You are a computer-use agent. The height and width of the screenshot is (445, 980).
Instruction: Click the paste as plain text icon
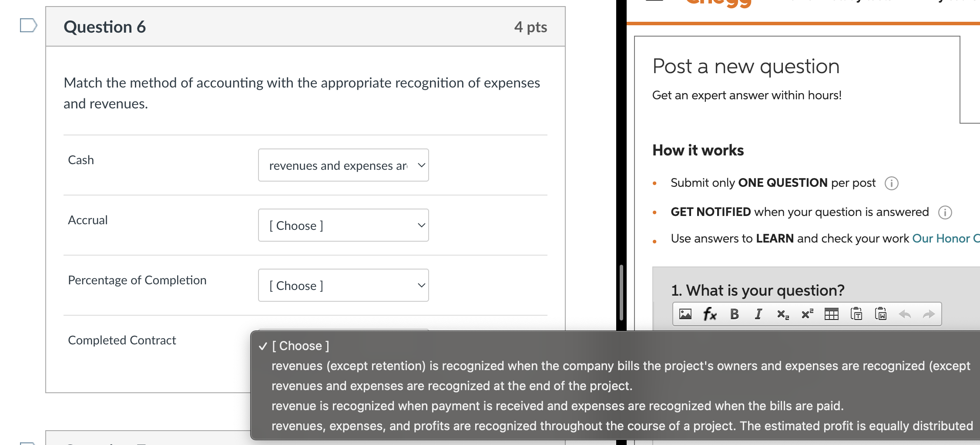856,314
